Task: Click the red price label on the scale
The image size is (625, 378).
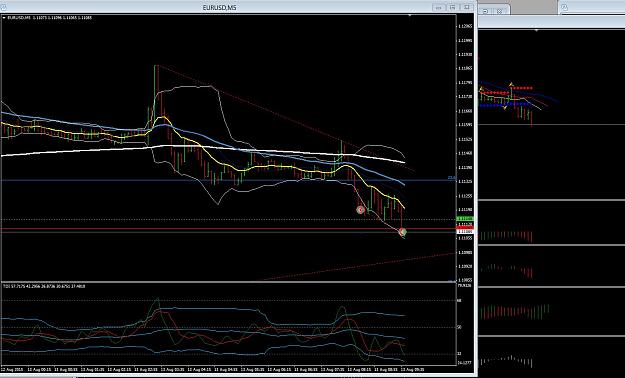Action: click(465, 227)
